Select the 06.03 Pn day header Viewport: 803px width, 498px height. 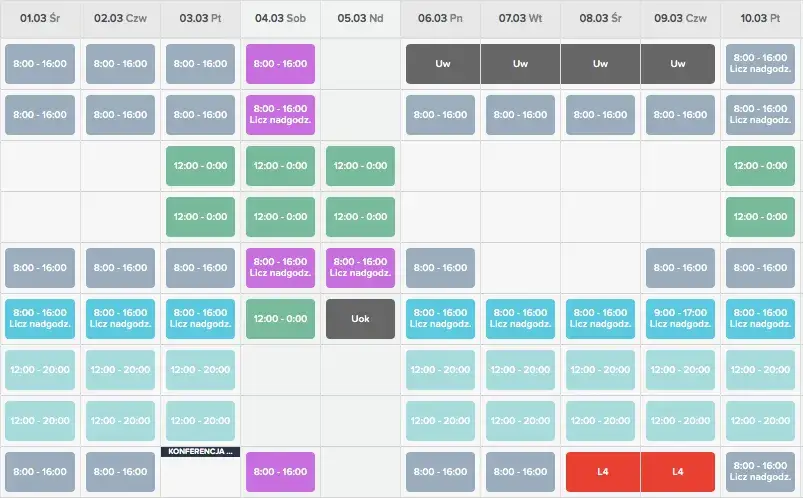(440, 18)
